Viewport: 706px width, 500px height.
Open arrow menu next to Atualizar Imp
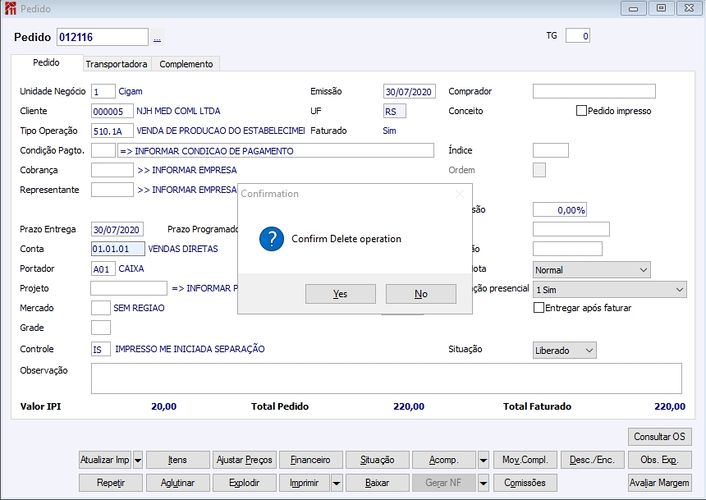pyautogui.click(x=138, y=460)
